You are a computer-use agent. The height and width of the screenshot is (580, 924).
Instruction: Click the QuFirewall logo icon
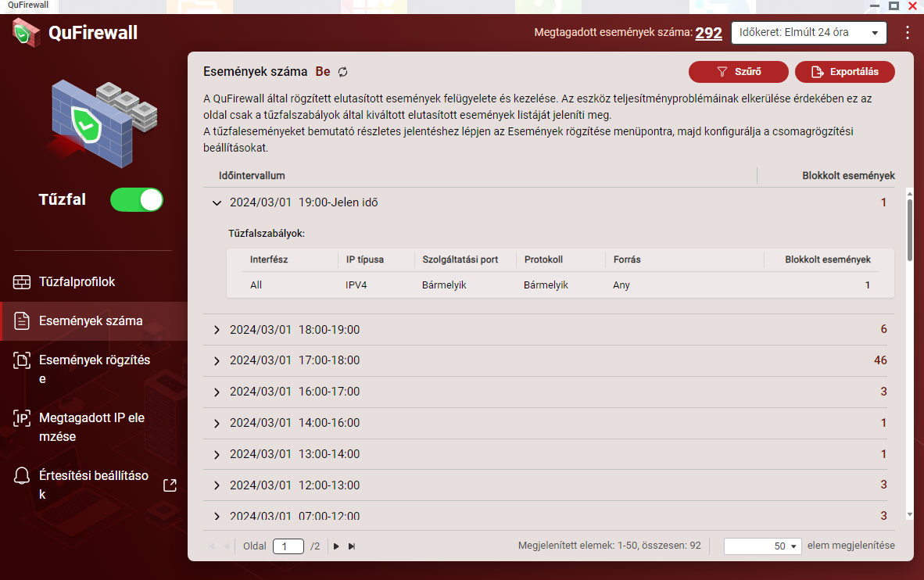click(x=26, y=32)
